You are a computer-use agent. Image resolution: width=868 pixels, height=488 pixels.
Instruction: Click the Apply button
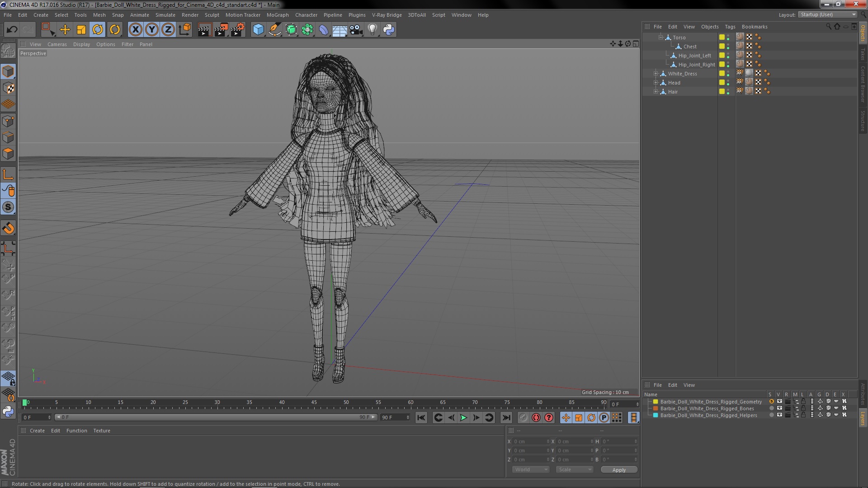[x=619, y=469]
